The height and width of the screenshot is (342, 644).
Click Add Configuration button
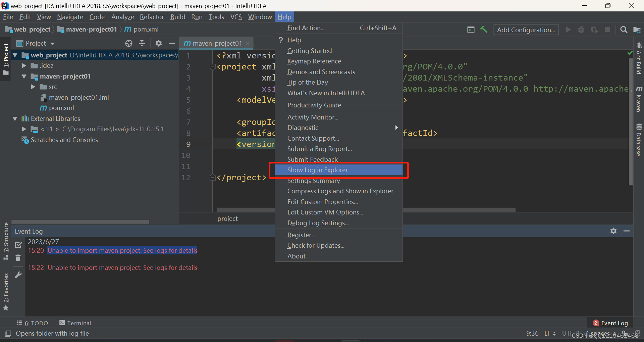526,30
